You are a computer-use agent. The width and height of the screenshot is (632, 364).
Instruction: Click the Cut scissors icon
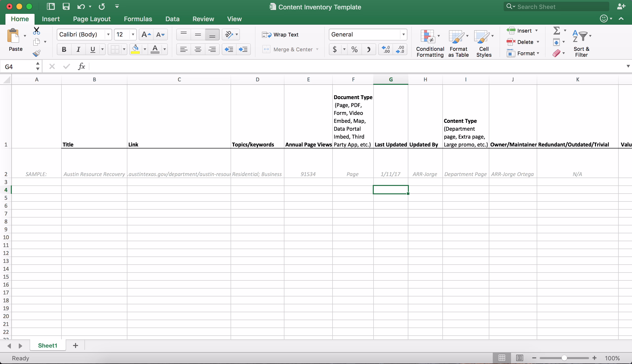tap(37, 31)
